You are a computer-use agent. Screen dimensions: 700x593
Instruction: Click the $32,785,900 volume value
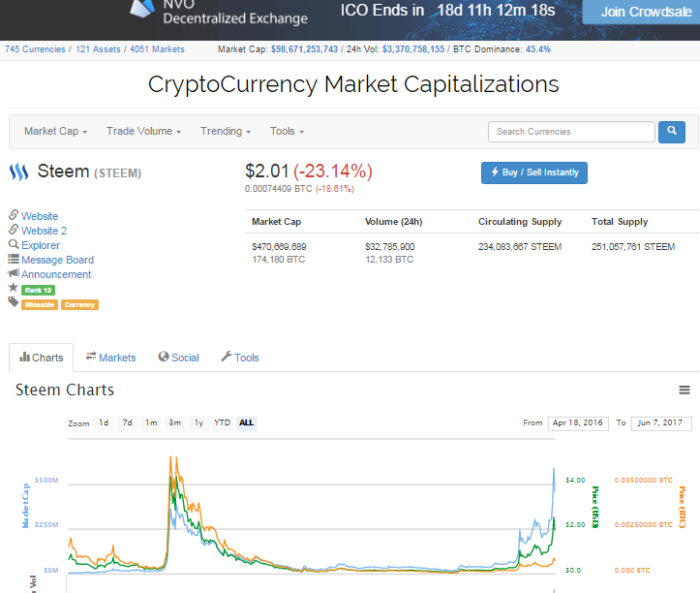390,247
